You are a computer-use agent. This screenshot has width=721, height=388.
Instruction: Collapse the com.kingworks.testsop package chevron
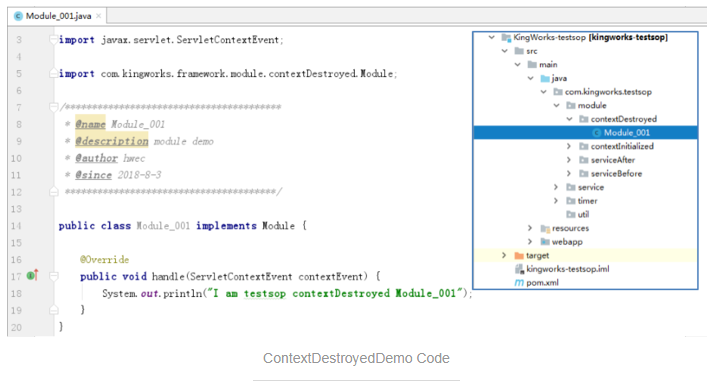[x=544, y=92]
